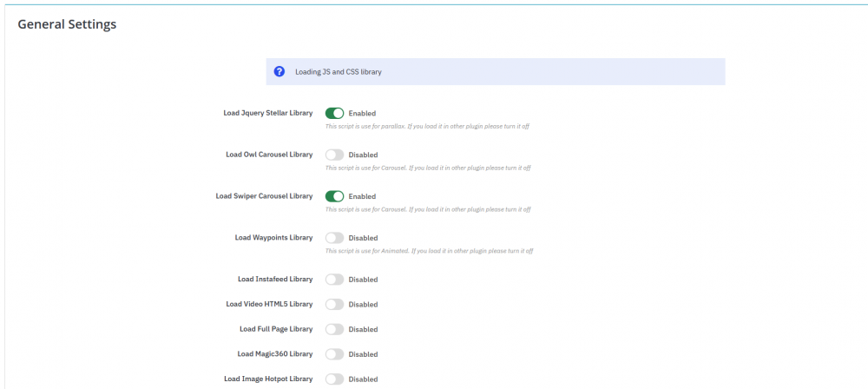Click 'Disabled' text beside Full Page Library toggle
The width and height of the screenshot is (868, 389).
363,330
